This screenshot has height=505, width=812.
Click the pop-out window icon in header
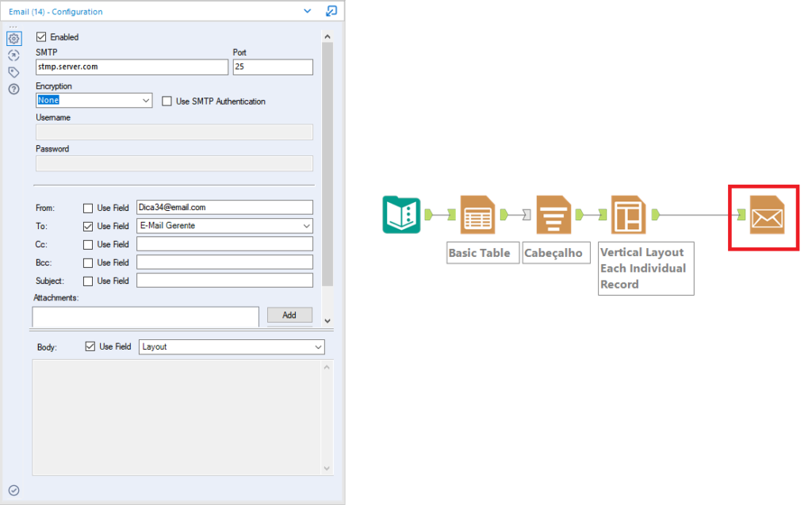click(331, 11)
